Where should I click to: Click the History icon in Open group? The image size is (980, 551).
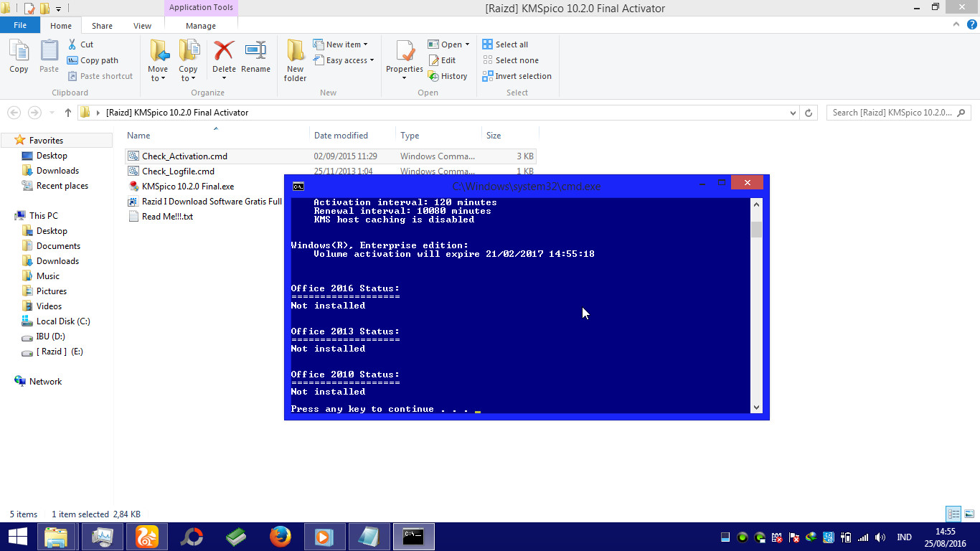tap(448, 76)
